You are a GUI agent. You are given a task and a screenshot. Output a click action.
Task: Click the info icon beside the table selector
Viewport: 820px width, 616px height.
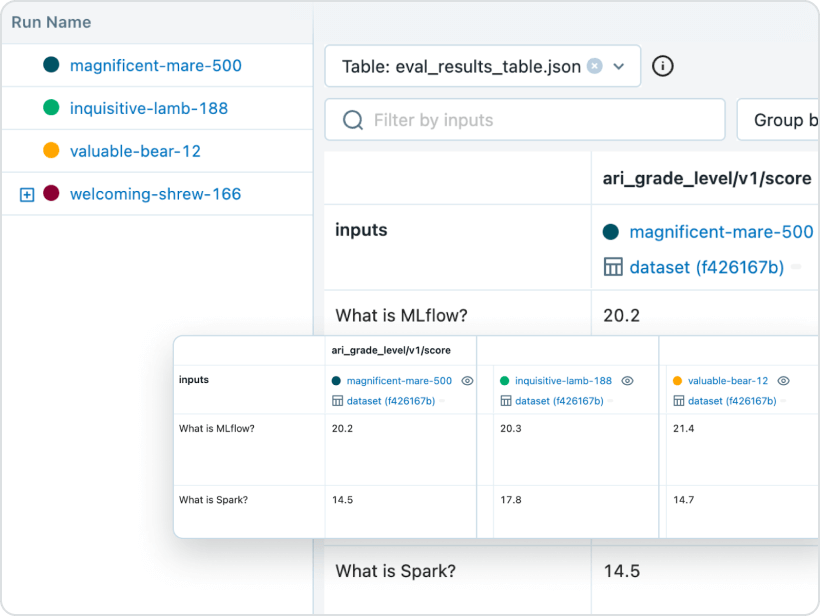pos(662,66)
